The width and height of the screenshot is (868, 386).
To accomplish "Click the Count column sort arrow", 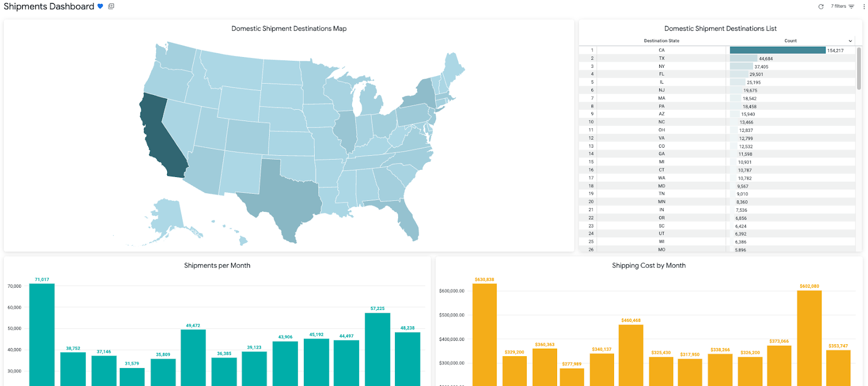I will pos(850,41).
